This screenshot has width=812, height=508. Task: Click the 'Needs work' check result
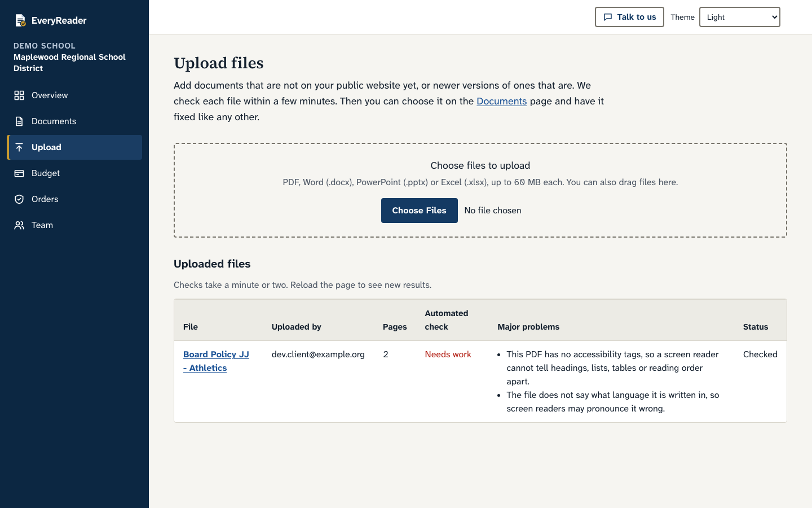point(448,354)
